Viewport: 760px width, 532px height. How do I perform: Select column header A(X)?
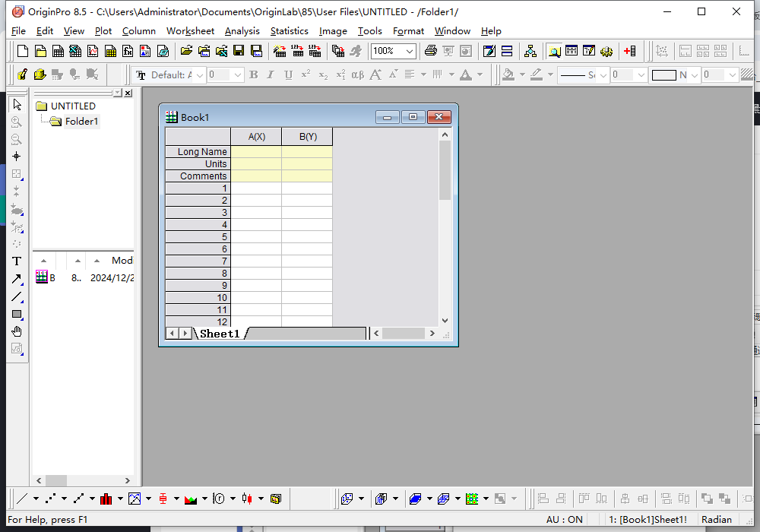coord(256,137)
